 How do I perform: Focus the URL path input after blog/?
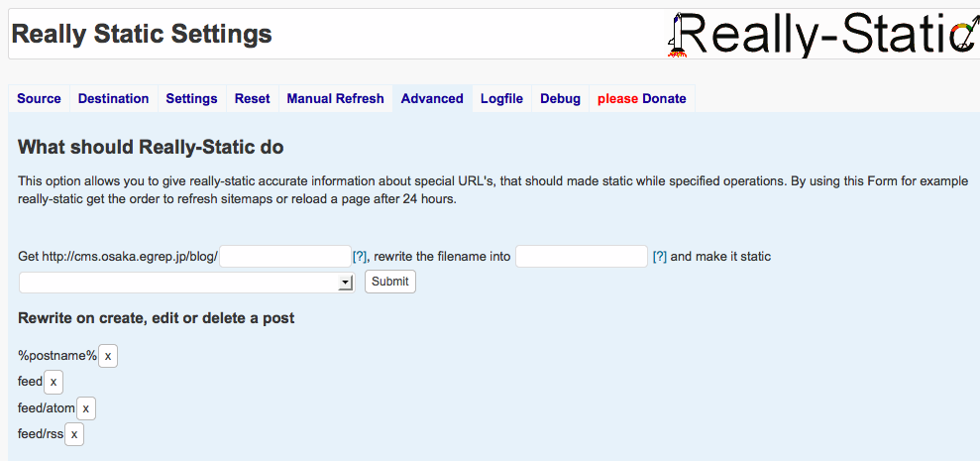(x=285, y=257)
